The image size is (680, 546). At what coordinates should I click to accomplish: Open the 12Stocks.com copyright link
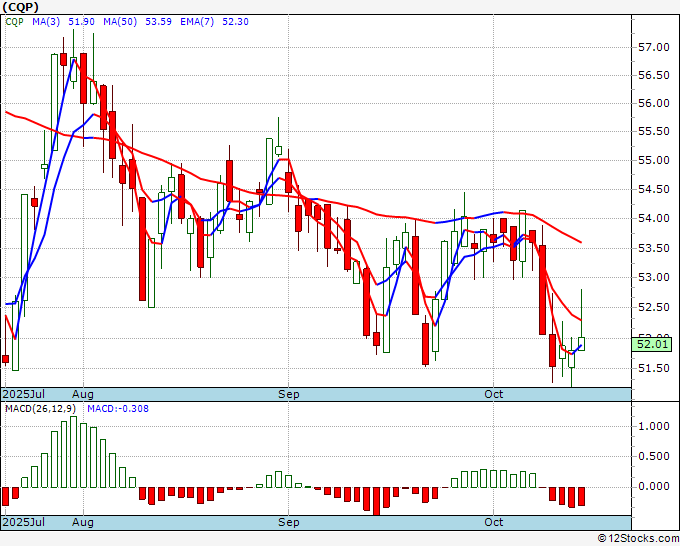(638, 538)
